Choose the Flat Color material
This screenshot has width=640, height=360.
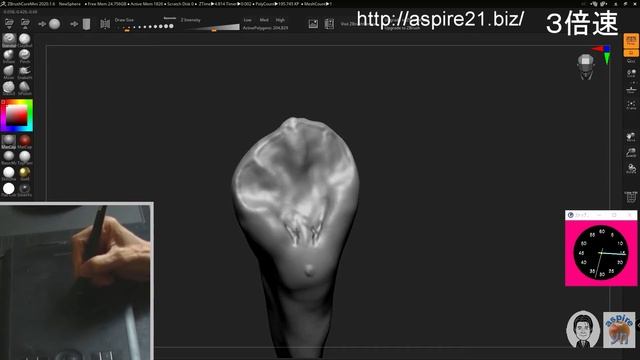pyautogui.click(x=9, y=189)
